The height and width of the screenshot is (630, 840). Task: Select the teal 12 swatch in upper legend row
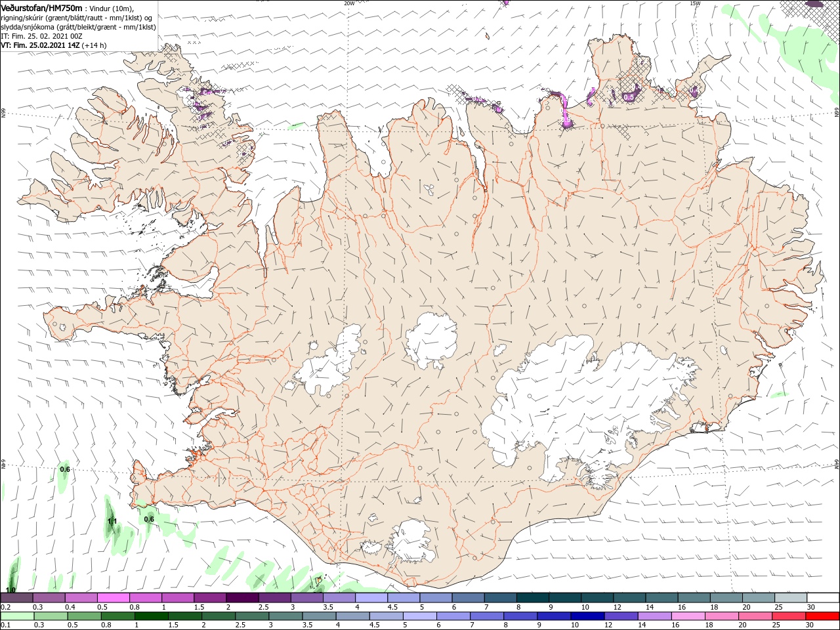coord(629,598)
